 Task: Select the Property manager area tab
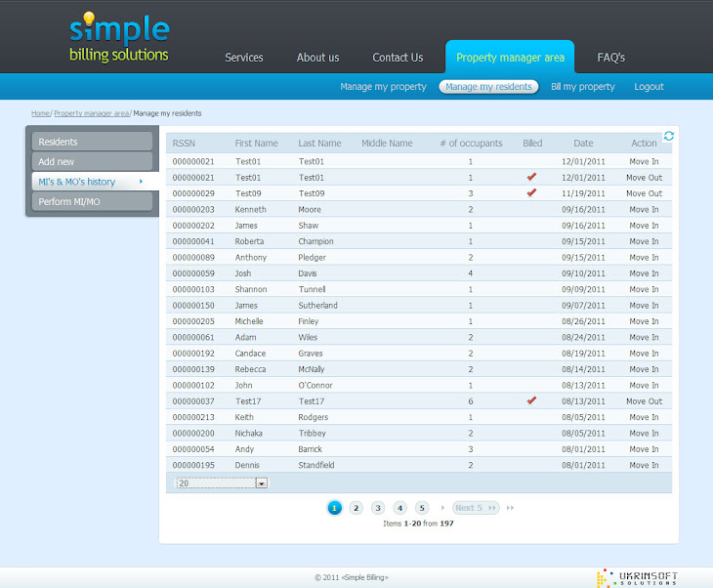pyautogui.click(x=510, y=57)
